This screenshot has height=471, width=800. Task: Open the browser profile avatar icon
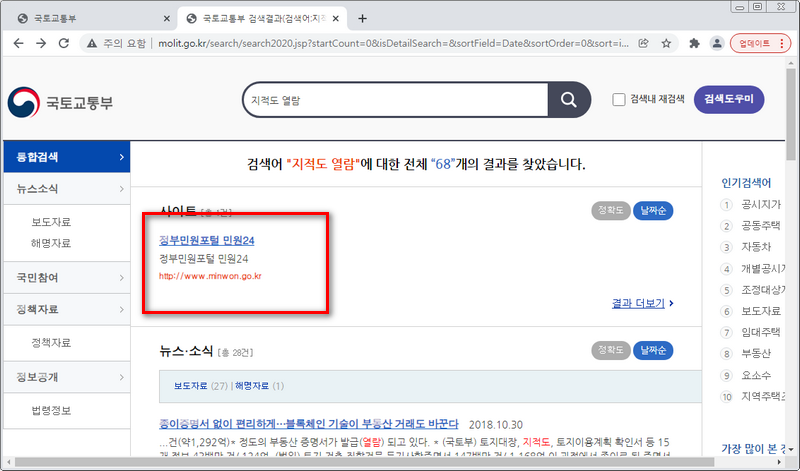717,43
